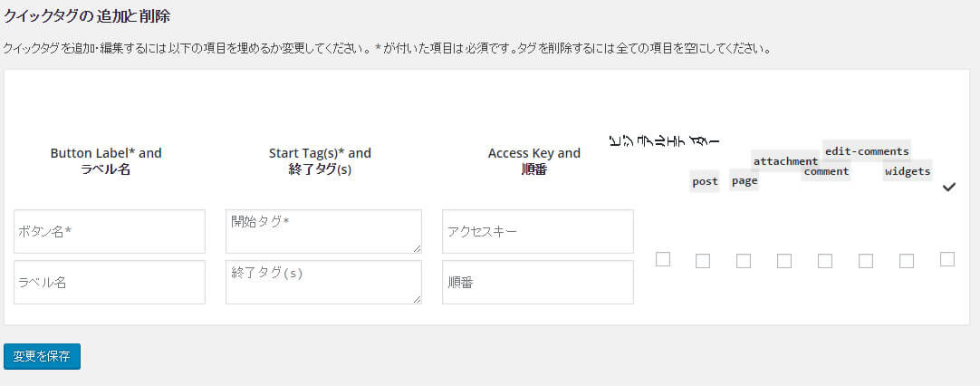
Task: Click the post column label
Action: [705, 181]
